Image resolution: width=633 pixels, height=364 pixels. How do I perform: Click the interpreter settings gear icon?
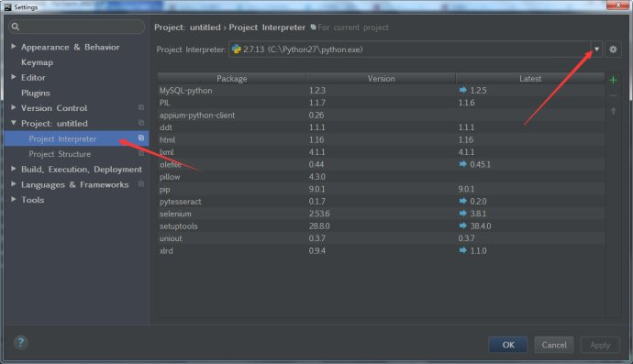point(613,50)
